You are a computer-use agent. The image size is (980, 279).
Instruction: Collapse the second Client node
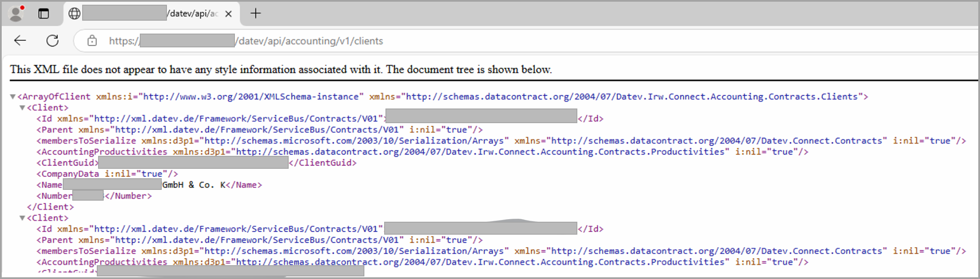(22, 218)
